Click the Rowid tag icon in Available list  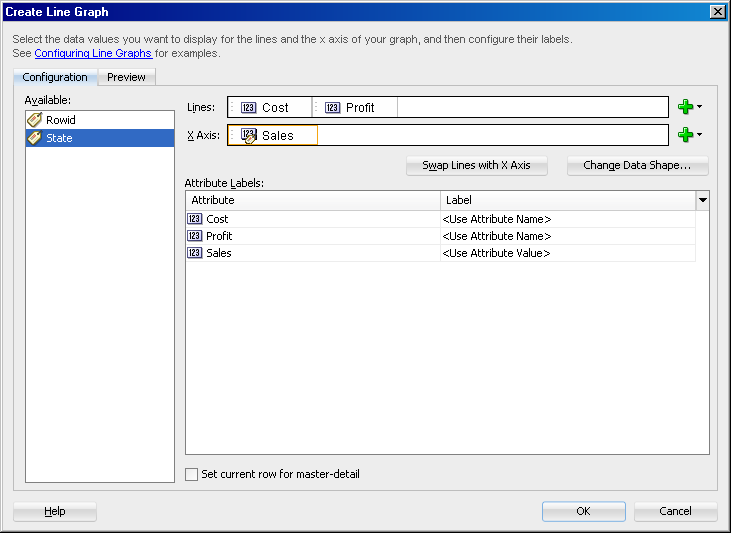click(34, 120)
